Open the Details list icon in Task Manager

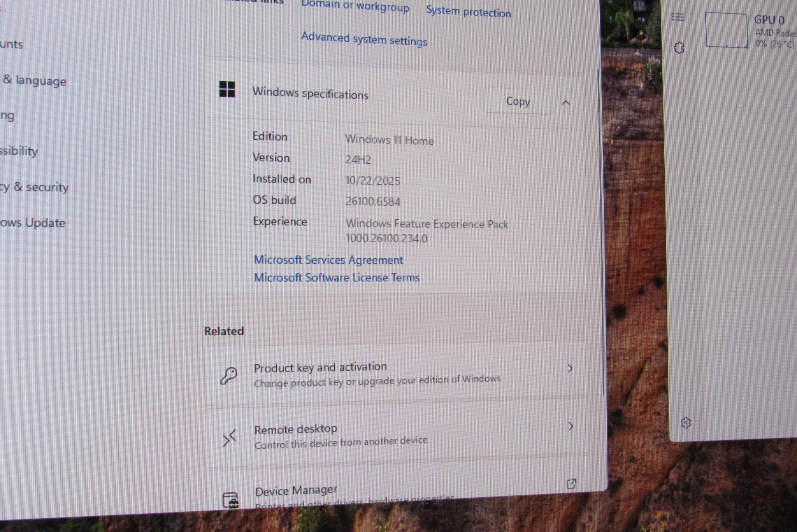(x=678, y=17)
